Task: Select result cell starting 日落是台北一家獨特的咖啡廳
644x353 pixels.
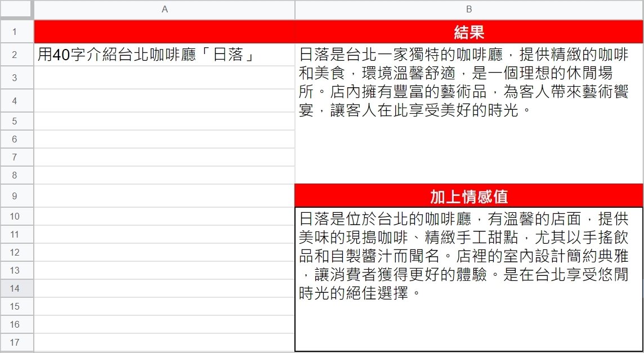Action: tap(469, 113)
